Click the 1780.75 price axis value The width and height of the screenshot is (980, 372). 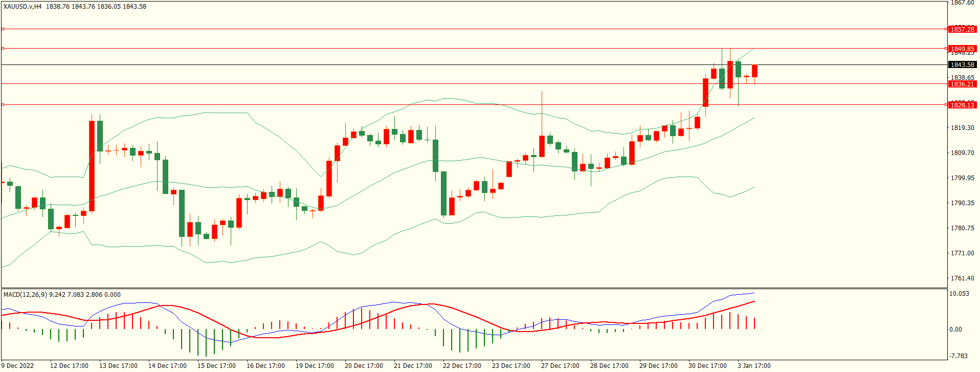[x=962, y=228]
